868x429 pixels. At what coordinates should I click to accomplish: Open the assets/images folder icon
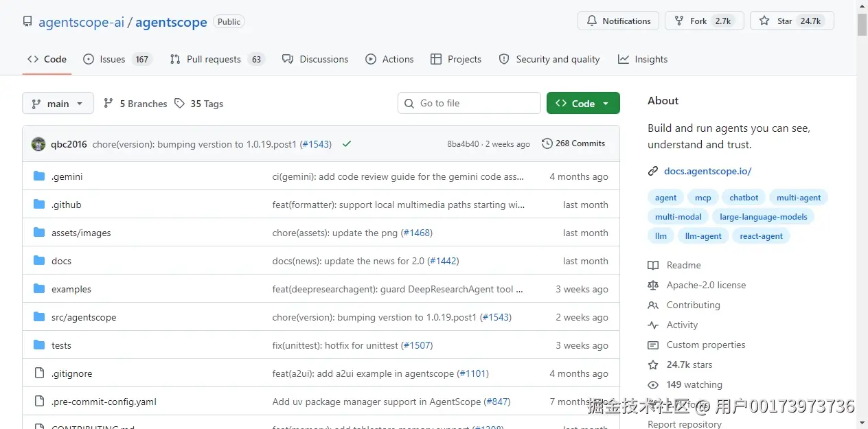[x=39, y=233]
